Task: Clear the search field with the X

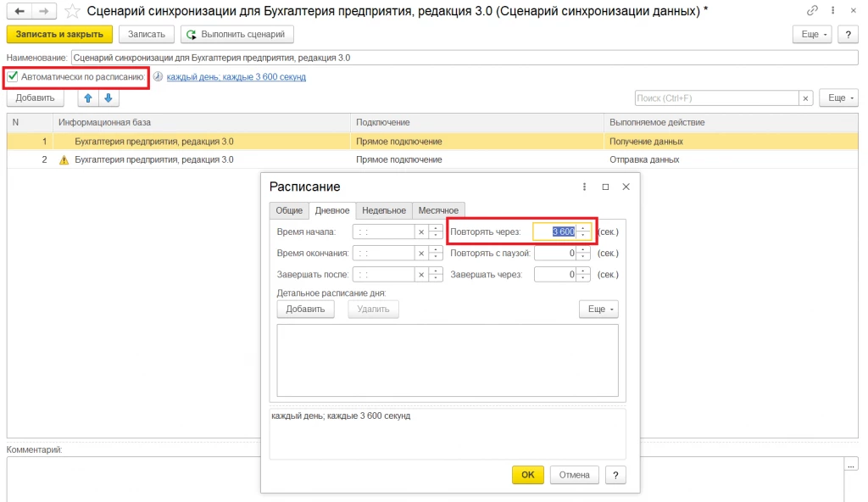Action: (805, 98)
